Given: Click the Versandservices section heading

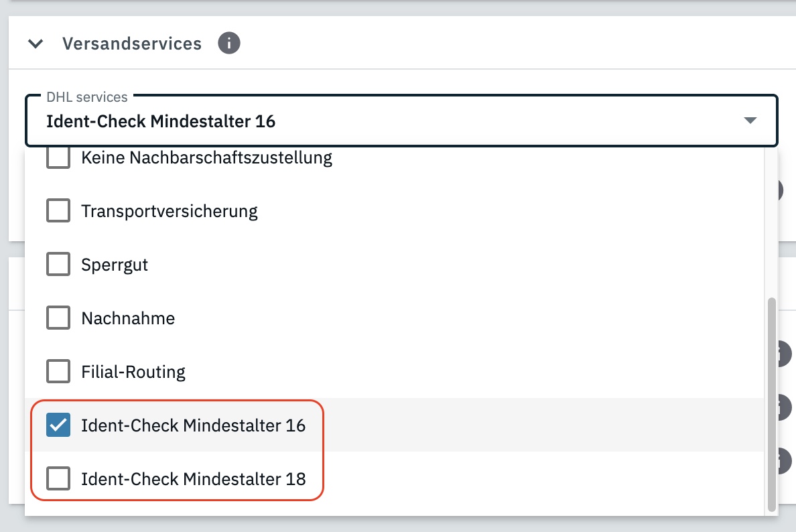Looking at the screenshot, I should pos(132,44).
